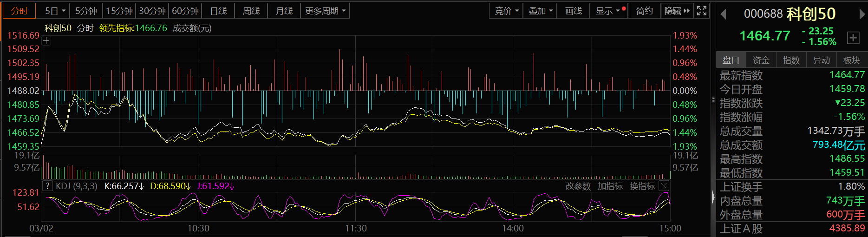This screenshot has height=237, width=868.
Task: Open the 显示 display dropdown
Action: [x=608, y=11]
